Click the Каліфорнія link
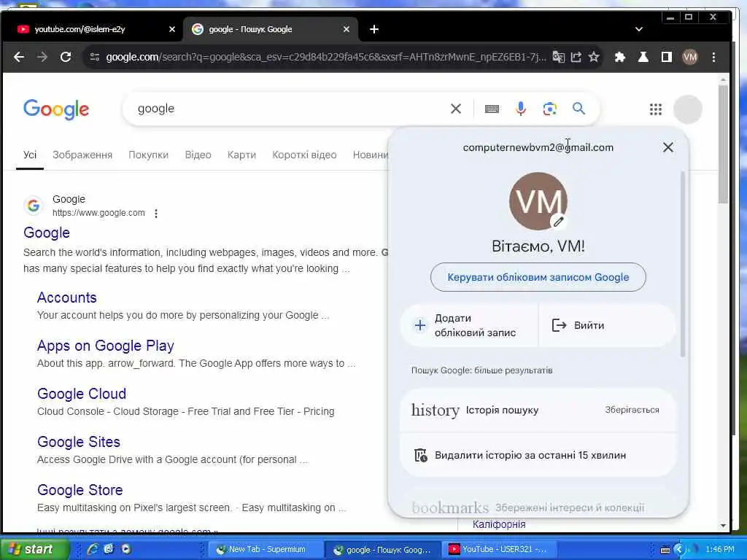The image size is (747, 560). 499,524
